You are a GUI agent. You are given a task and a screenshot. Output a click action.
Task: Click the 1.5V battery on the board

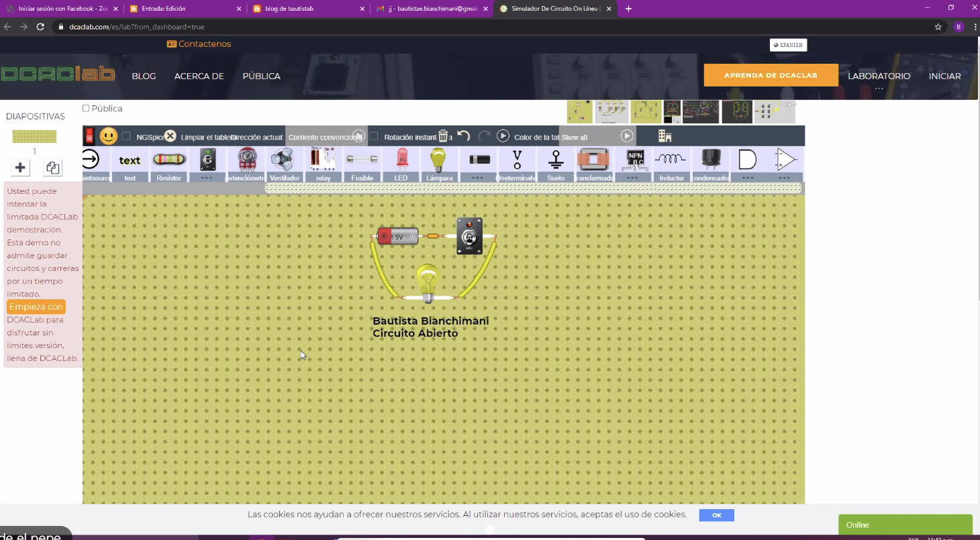[397, 236]
